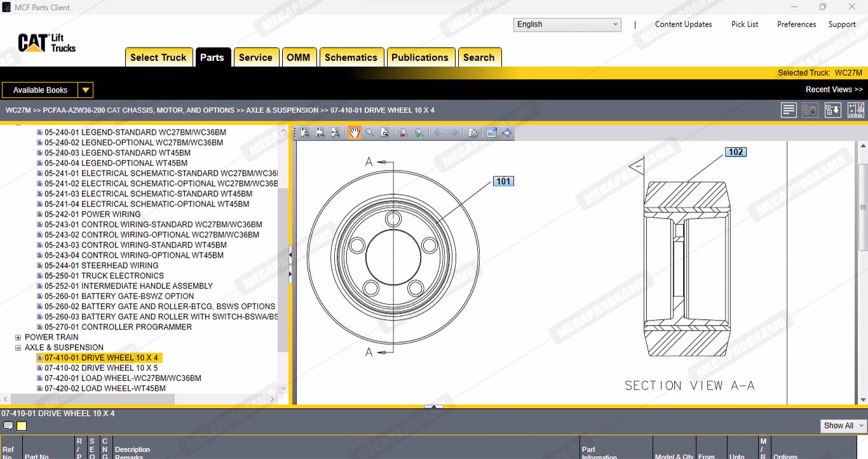
Task: Click Recent Views link
Action: (x=834, y=90)
